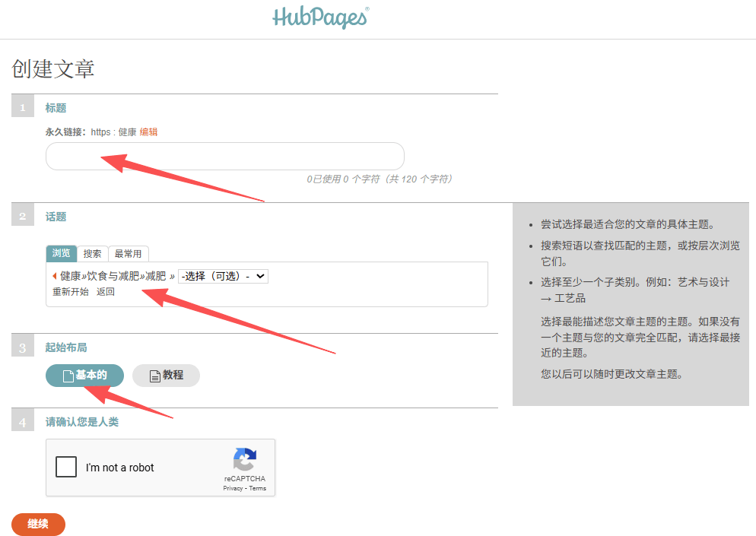Open the -选择（可选）- subtopic dropdown

(x=223, y=276)
